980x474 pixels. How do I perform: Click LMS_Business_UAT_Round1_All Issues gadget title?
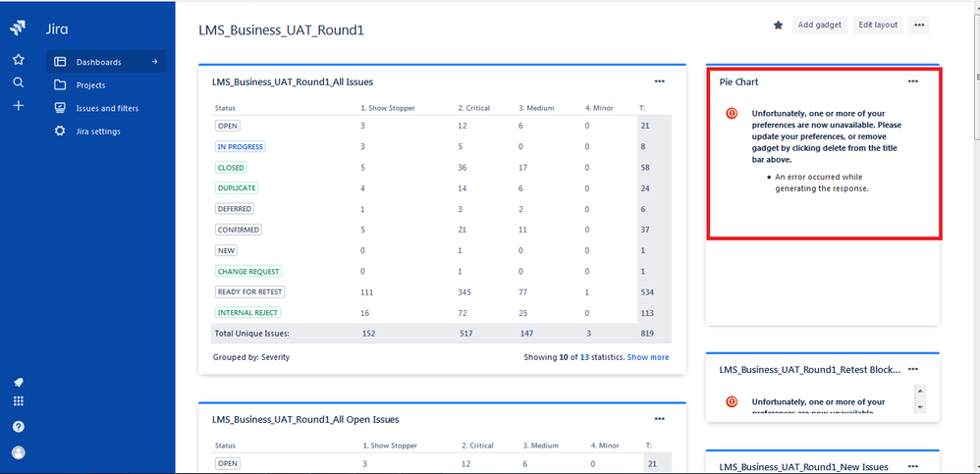[x=294, y=81]
